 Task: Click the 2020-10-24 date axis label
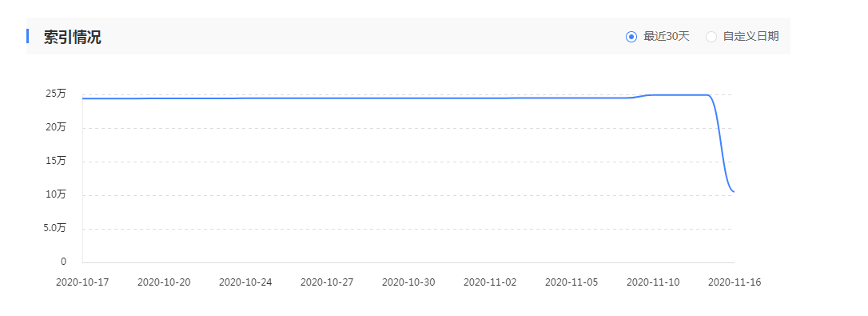tap(245, 282)
